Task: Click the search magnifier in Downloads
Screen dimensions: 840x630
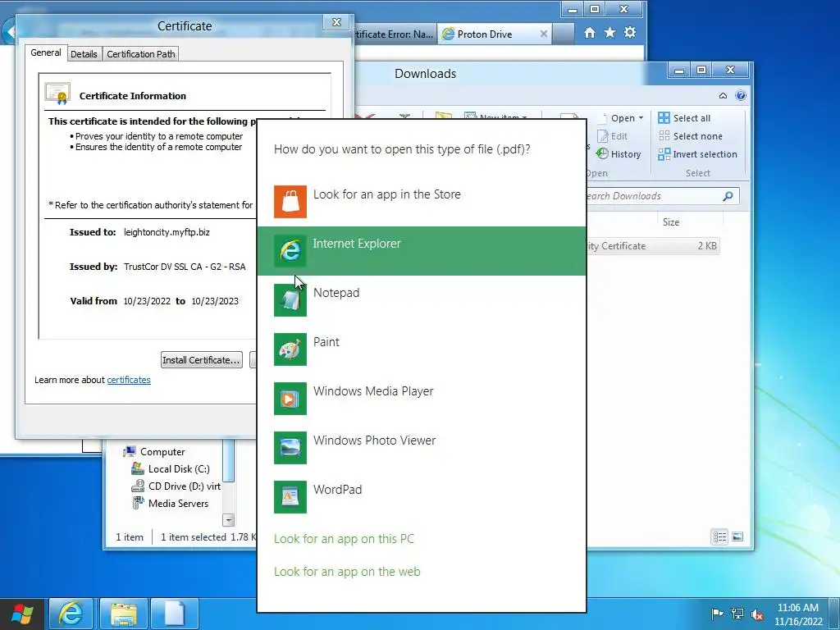Action: (728, 196)
